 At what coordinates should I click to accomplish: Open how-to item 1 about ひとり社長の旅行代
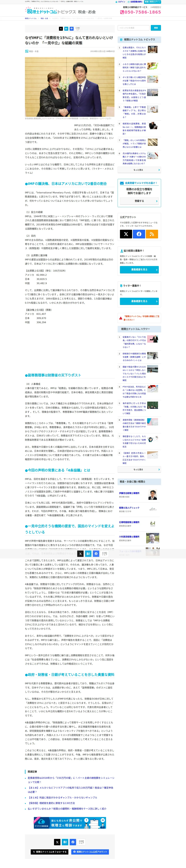coord(134,342)
